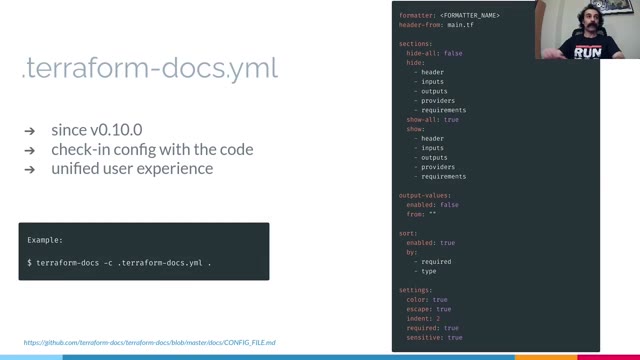Click 'unified user experience' bullet
The height and width of the screenshot is (360, 640).
point(132,168)
